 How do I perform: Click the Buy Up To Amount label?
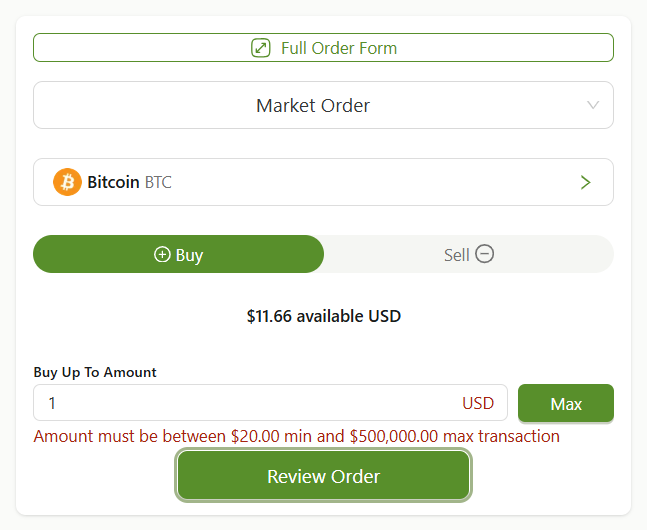coord(95,372)
